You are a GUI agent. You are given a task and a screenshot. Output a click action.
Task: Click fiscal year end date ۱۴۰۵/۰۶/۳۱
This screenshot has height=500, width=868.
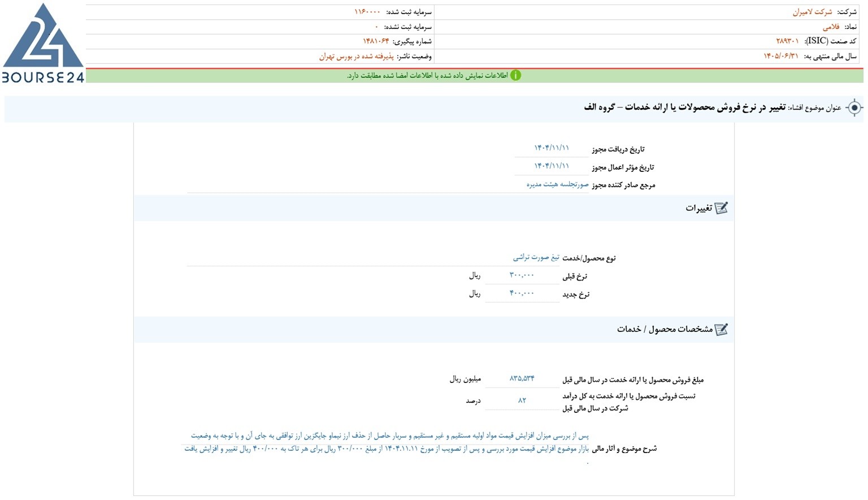coord(781,56)
